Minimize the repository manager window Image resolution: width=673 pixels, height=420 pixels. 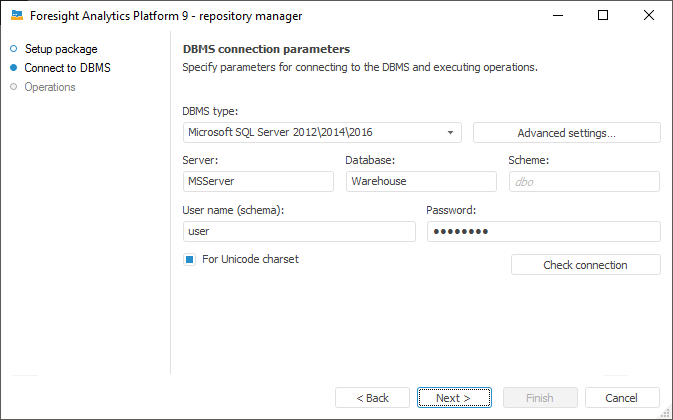tap(557, 16)
